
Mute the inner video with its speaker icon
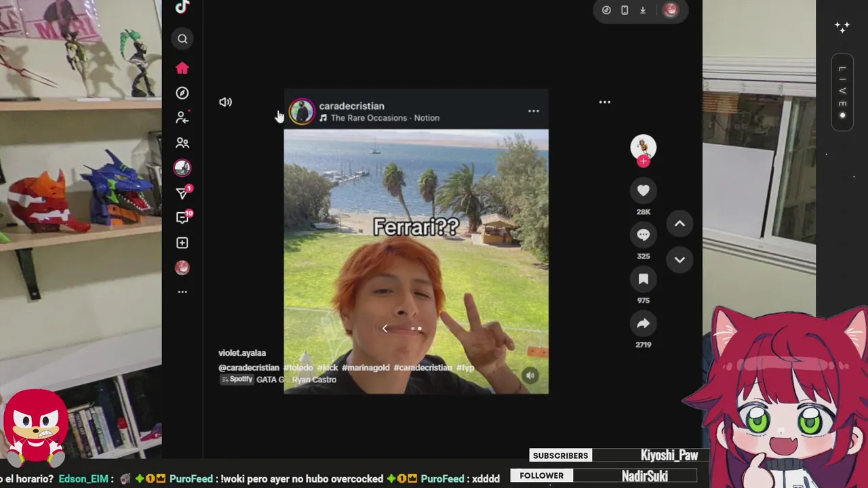click(531, 375)
